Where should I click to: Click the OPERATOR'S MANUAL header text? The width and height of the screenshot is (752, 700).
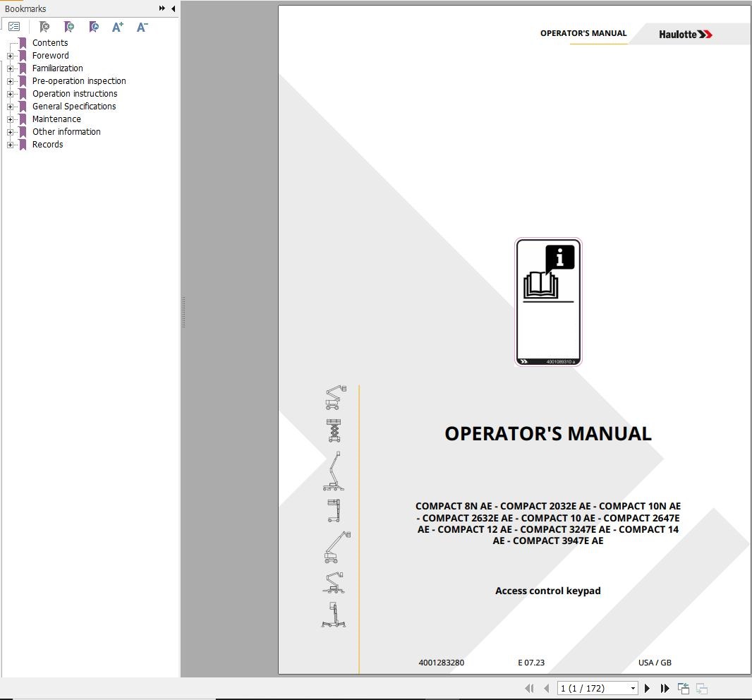[583, 33]
